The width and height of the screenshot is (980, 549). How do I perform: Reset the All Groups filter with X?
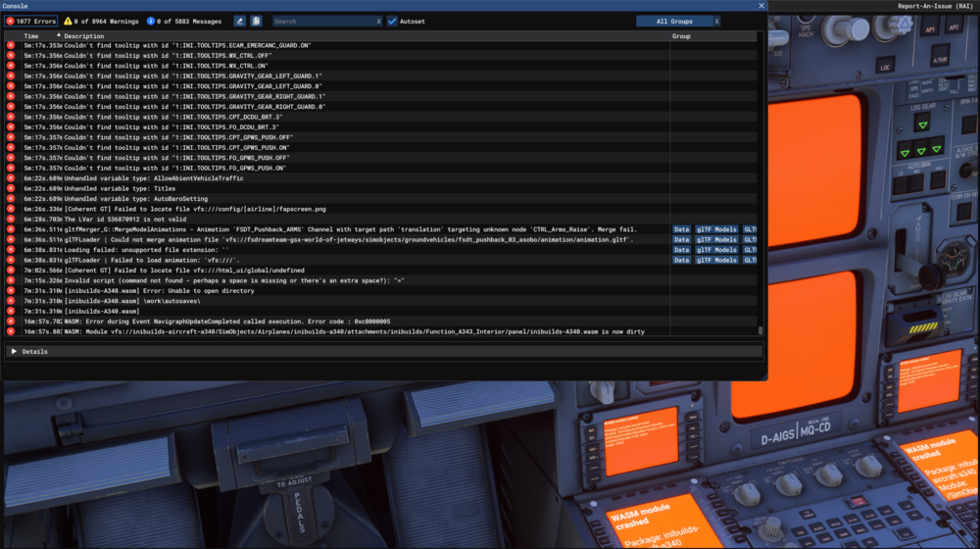point(715,21)
